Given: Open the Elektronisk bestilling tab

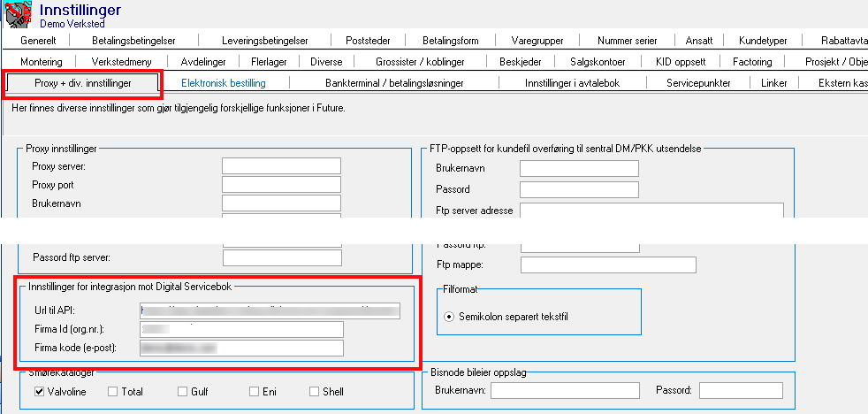Looking at the screenshot, I should pos(224,84).
